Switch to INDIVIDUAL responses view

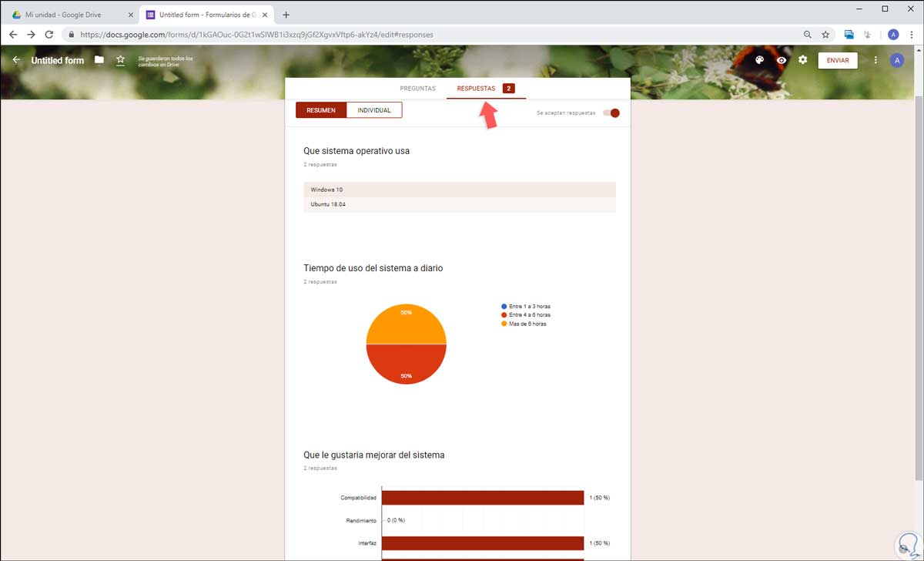pyautogui.click(x=374, y=110)
